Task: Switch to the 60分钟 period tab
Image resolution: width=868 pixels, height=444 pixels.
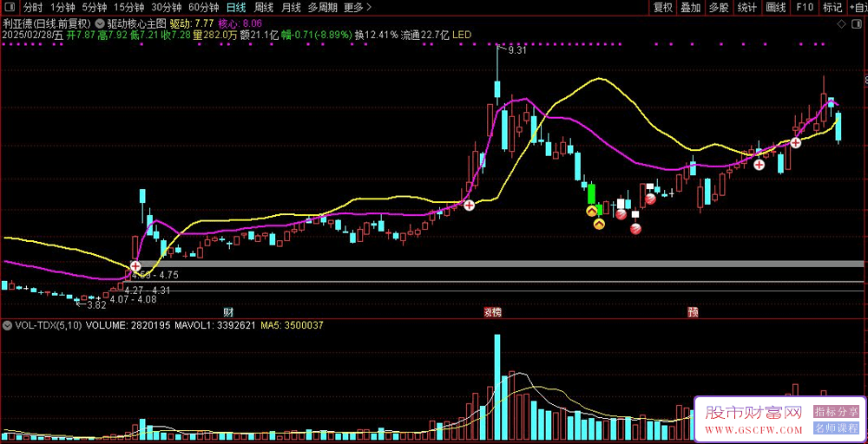Action: pos(204,7)
